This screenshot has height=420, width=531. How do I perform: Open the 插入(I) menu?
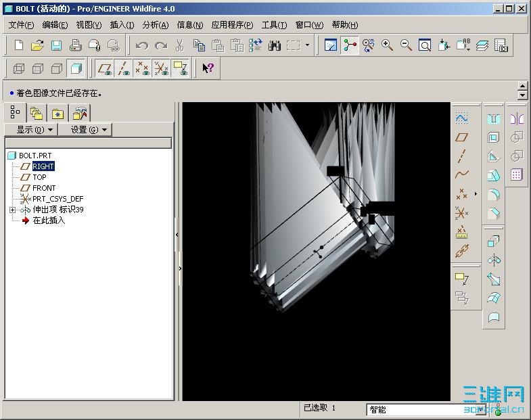(122, 25)
